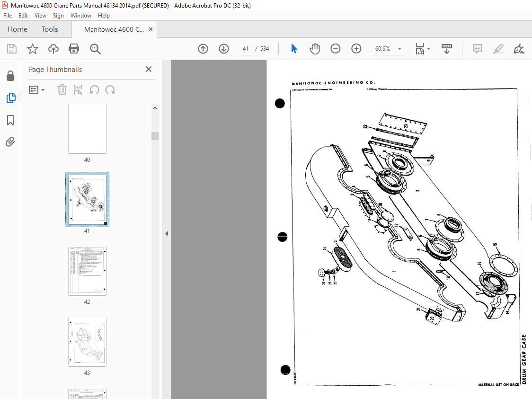Click the thumbnails scroll up arrow
The height and width of the screenshot is (399, 532).
pyautogui.click(x=155, y=108)
